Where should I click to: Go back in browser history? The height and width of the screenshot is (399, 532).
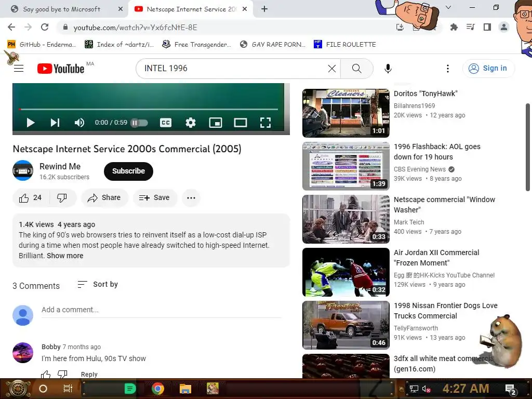tap(11, 27)
